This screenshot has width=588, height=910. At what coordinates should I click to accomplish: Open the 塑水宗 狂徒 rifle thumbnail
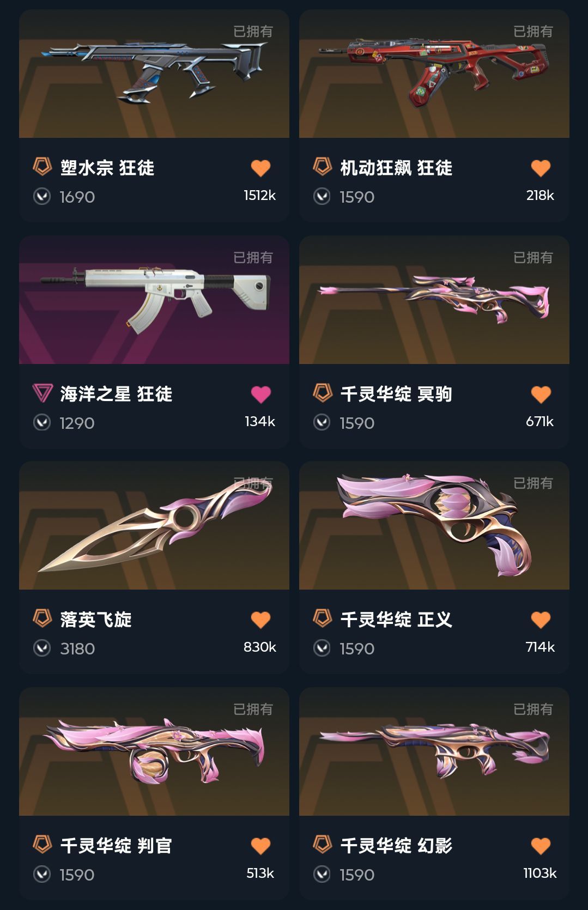click(154, 74)
